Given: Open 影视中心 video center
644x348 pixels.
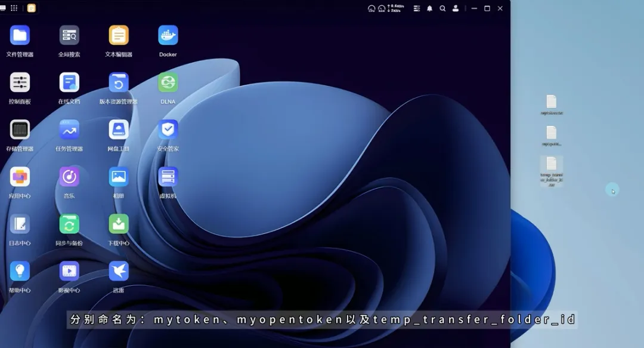Looking at the screenshot, I should [69, 272].
